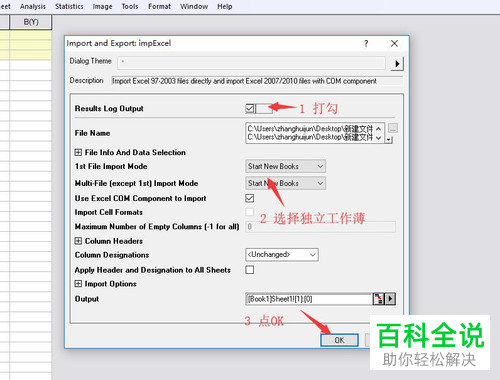Click the File Name list box
500x380 pixels.
315,133
